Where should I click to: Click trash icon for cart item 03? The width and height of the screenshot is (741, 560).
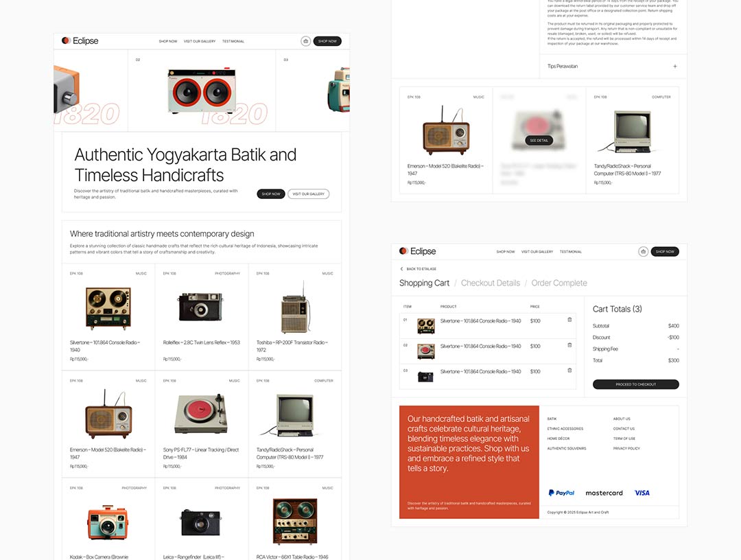tap(569, 371)
